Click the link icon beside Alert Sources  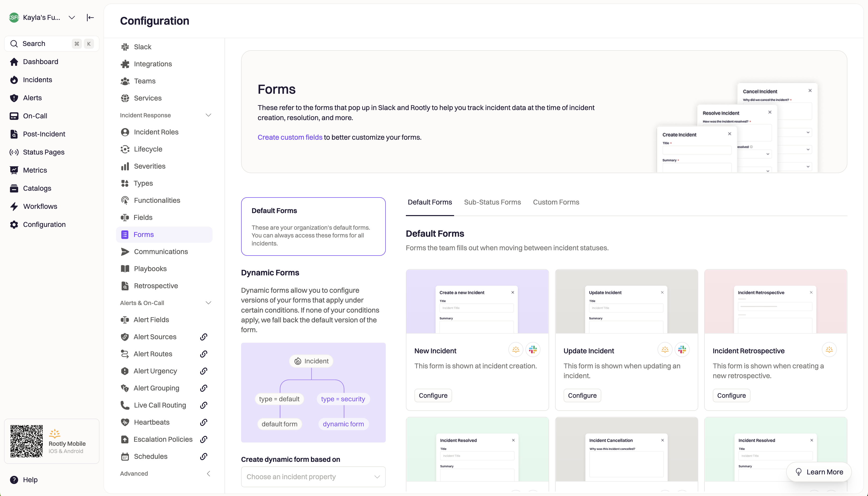click(204, 337)
